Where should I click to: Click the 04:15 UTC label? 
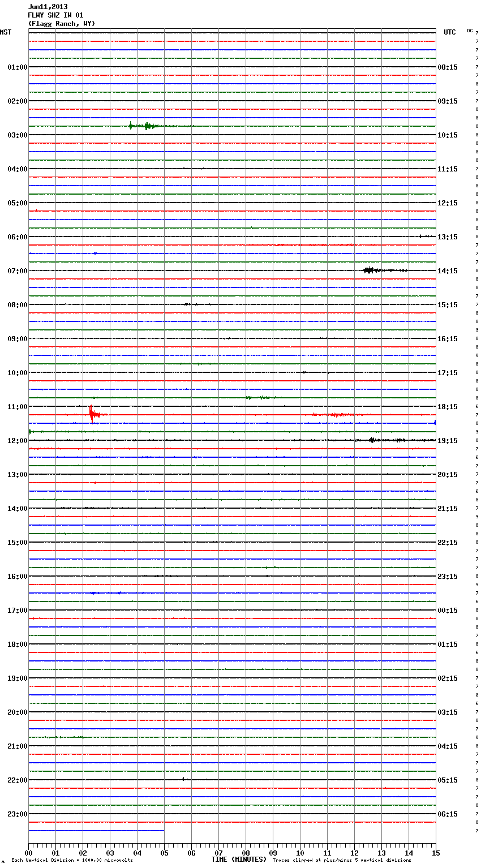448,746
